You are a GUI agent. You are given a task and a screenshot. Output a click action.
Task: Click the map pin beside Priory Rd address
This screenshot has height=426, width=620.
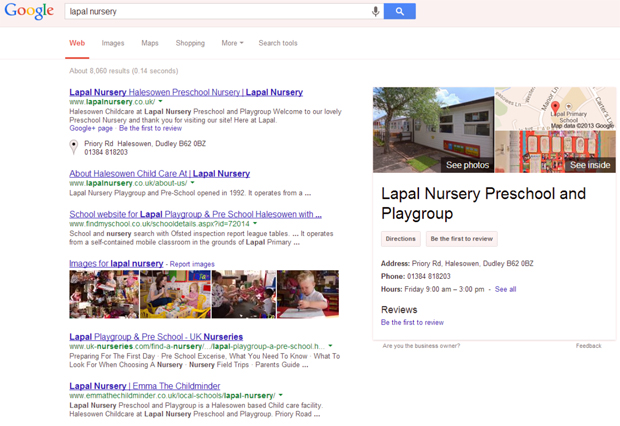coord(74,147)
